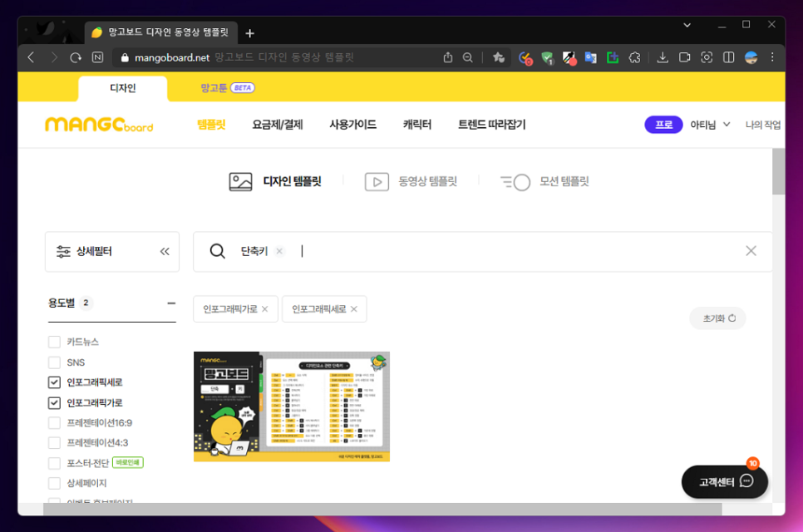
Task: Go back with the browser back arrow
Action: (32, 57)
